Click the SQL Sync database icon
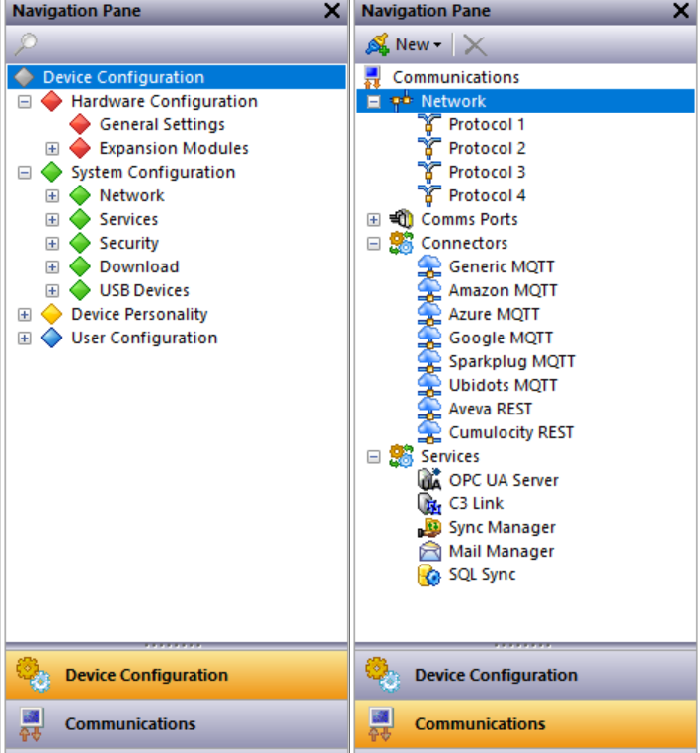This screenshot has height=753, width=700. pyautogui.click(x=429, y=575)
